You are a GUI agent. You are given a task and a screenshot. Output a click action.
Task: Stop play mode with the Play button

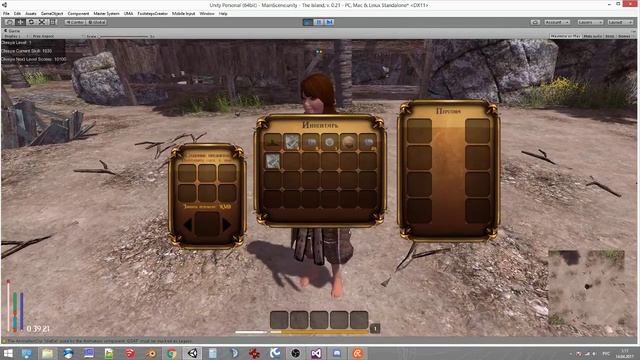(x=308, y=22)
